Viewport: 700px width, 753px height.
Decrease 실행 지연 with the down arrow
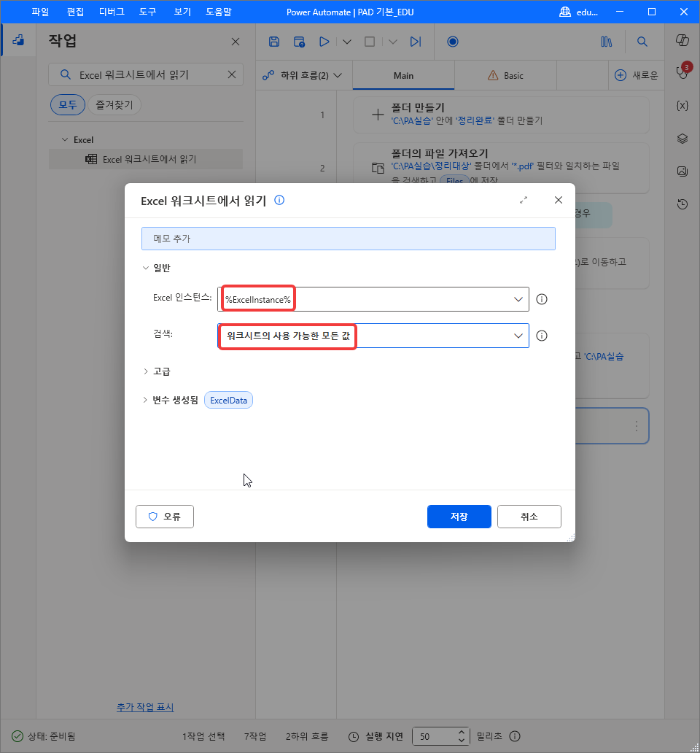(461, 741)
